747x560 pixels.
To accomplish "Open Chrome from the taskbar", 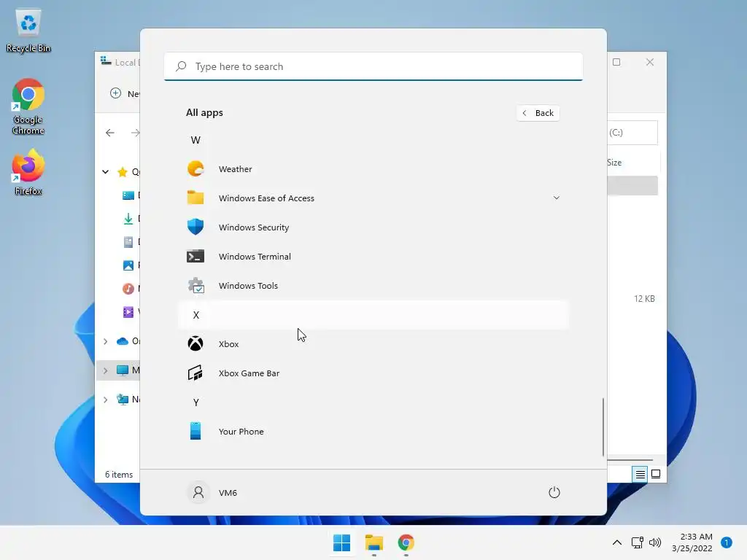I will pos(406,542).
